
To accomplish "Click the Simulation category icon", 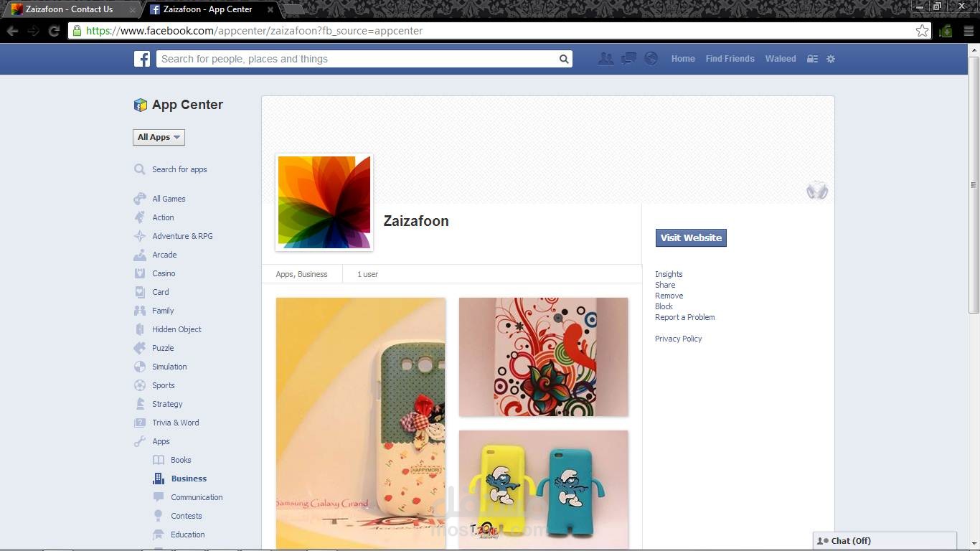I will coord(140,367).
